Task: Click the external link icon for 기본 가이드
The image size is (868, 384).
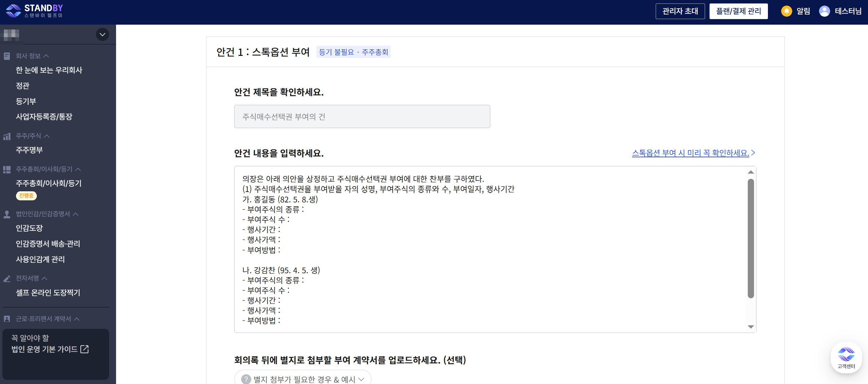Action: 84,349
